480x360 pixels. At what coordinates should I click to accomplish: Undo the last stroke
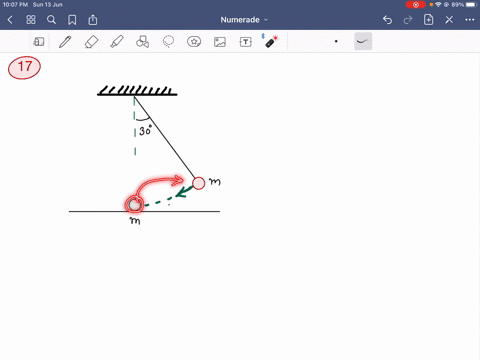pos(387,20)
